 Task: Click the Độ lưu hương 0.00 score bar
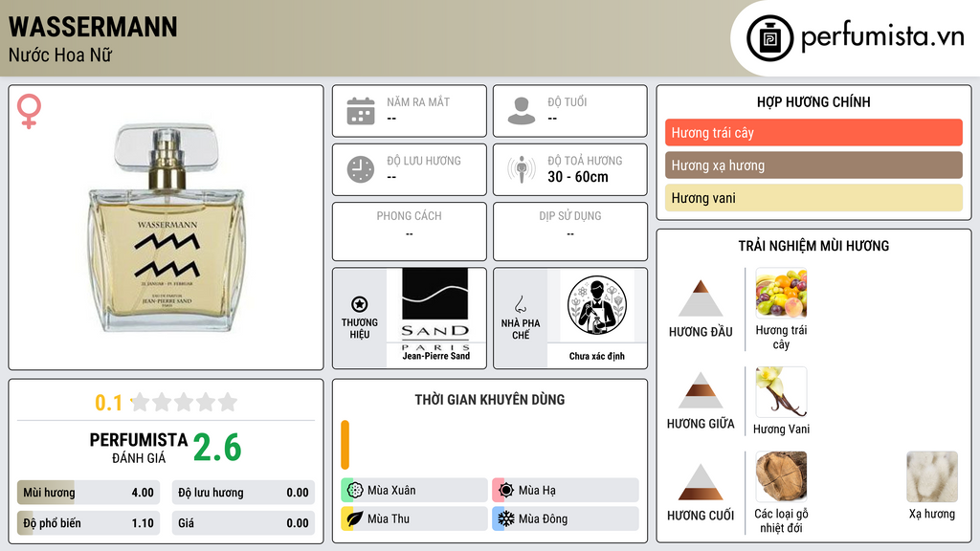243,493
